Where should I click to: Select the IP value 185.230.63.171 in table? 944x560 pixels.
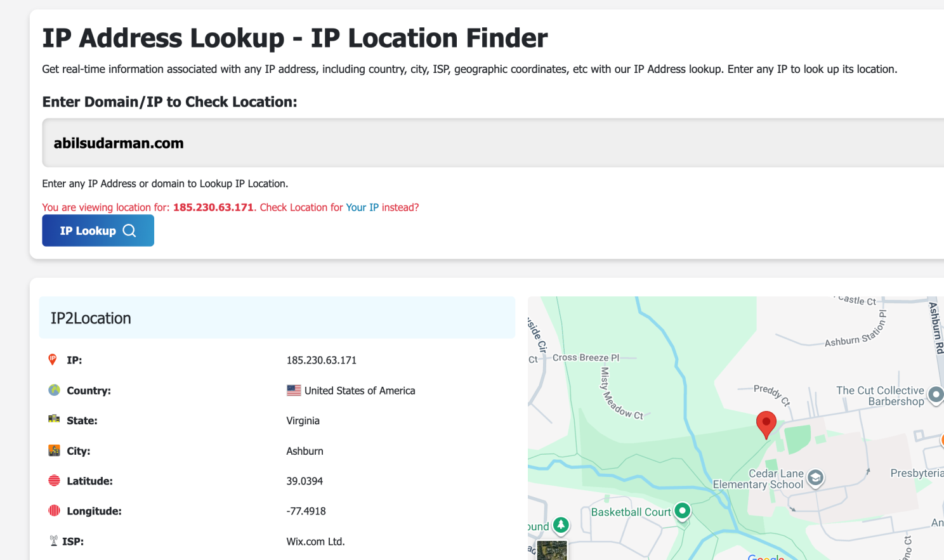pos(322,360)
